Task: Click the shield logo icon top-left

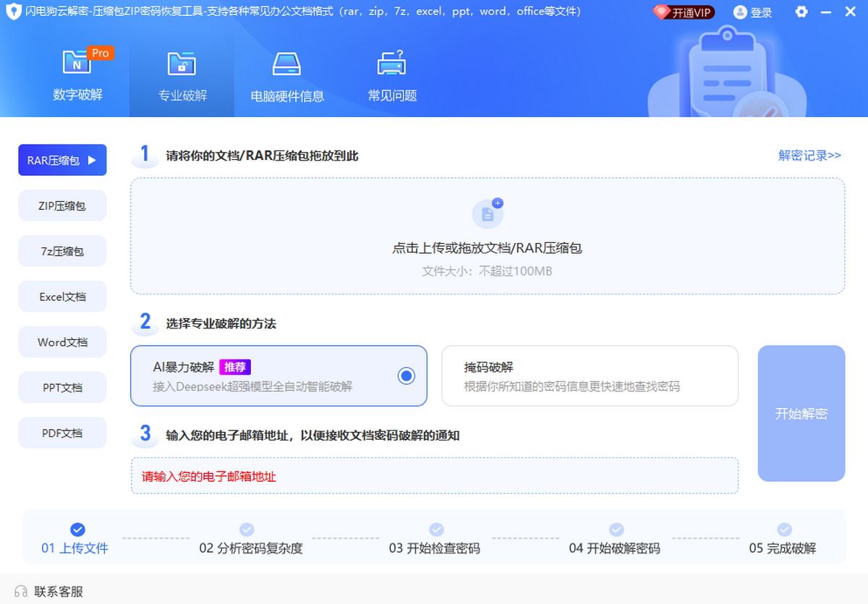Action: [14, 12]
